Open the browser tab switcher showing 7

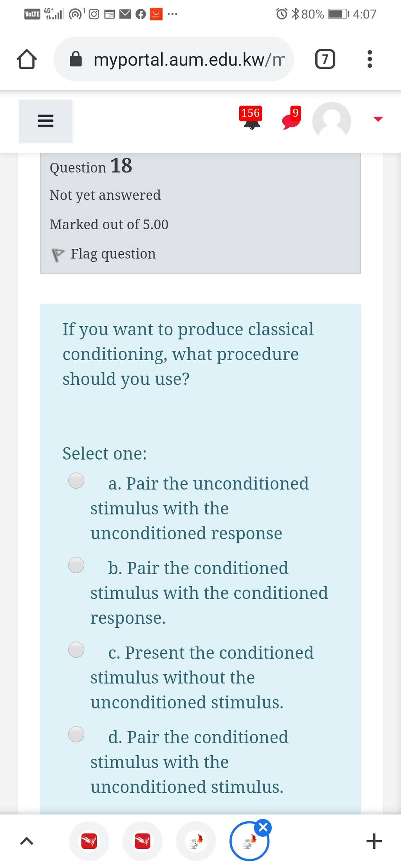[325, 59]
